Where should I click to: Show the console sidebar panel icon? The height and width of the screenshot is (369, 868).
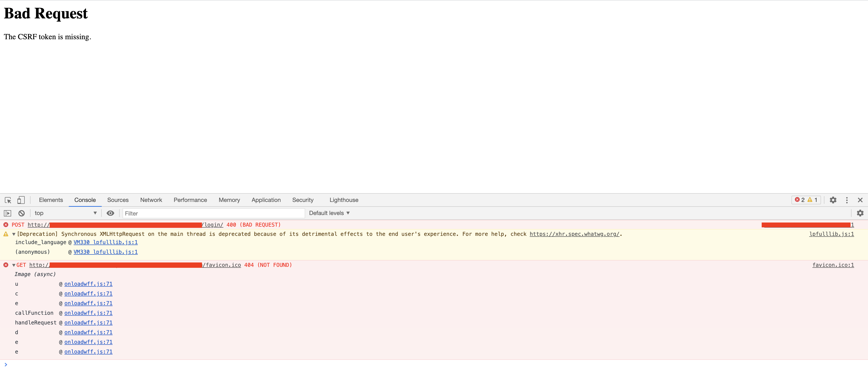pos(8,213)
